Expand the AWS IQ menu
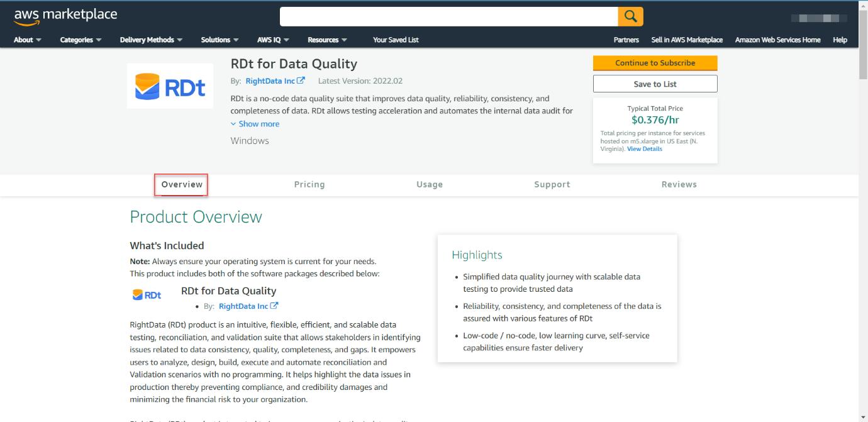This screenshot has width=868, height=422. 270,39
